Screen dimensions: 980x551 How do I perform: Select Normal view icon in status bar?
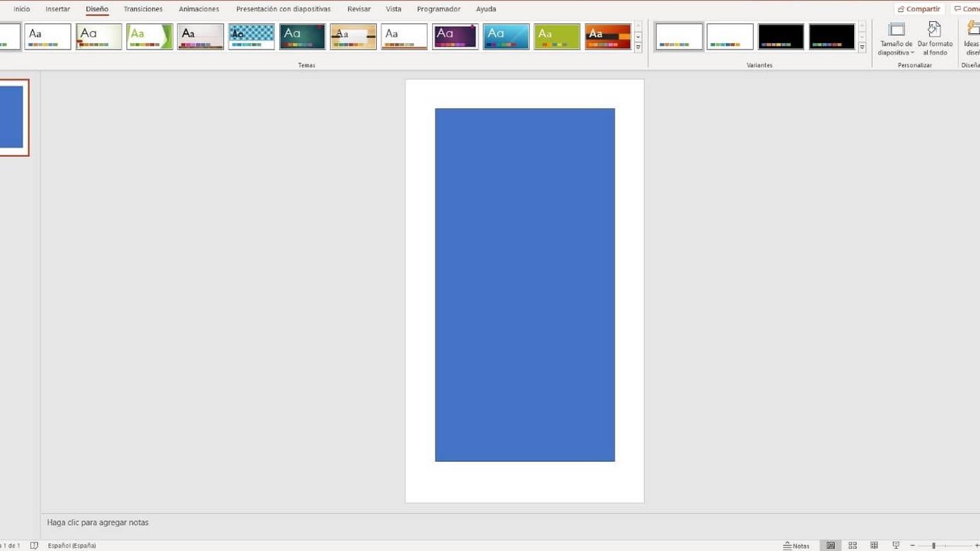[x=831, y=545]
